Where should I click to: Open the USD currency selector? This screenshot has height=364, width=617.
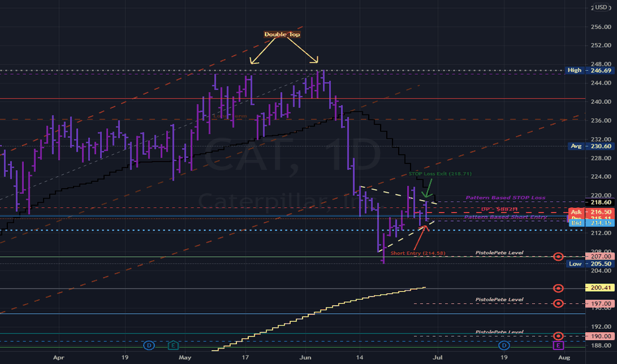coord(601,7)
